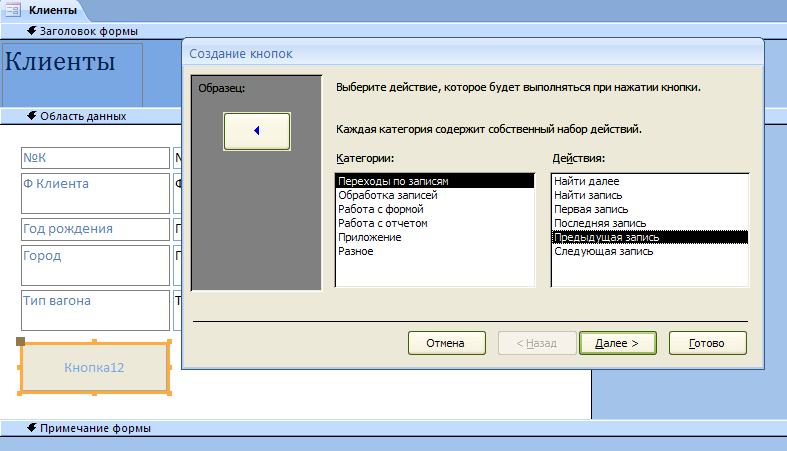Select action Следующая запись

coord(650,251)
